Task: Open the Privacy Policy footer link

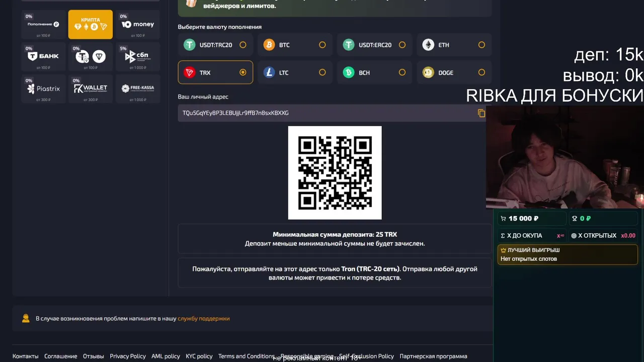Action: pyautogui.click(x=128, y=356)
